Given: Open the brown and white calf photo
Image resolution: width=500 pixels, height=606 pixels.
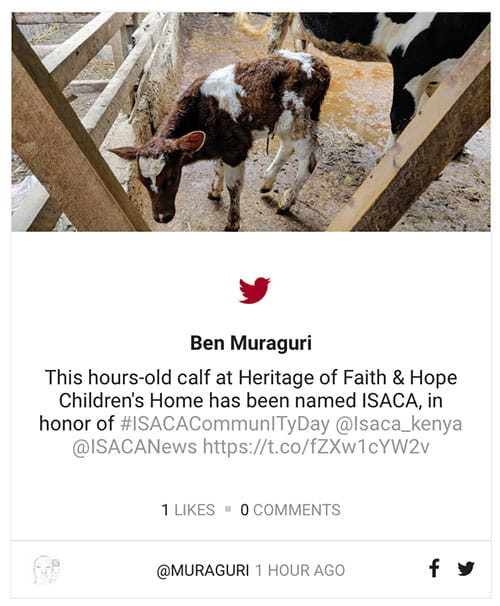Looking at the screenshot, I should (x=251, y=122).
